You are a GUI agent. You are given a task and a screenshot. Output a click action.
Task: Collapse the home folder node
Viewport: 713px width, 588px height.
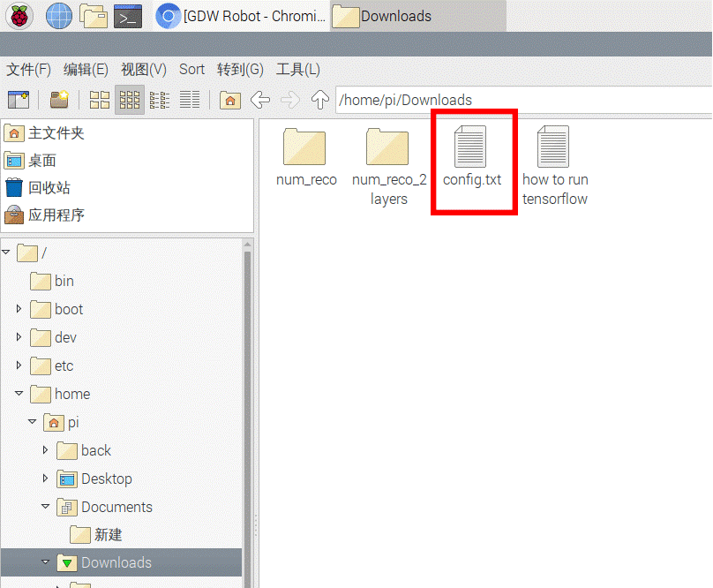(19, 393)
